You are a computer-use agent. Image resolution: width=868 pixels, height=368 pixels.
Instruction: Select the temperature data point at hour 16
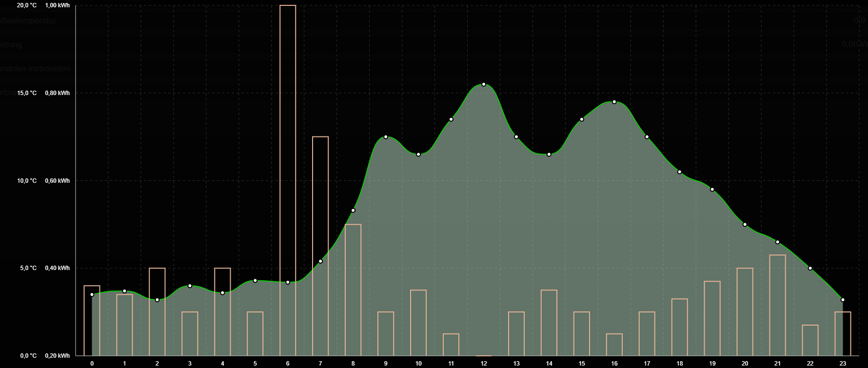(x=614, y=102)
